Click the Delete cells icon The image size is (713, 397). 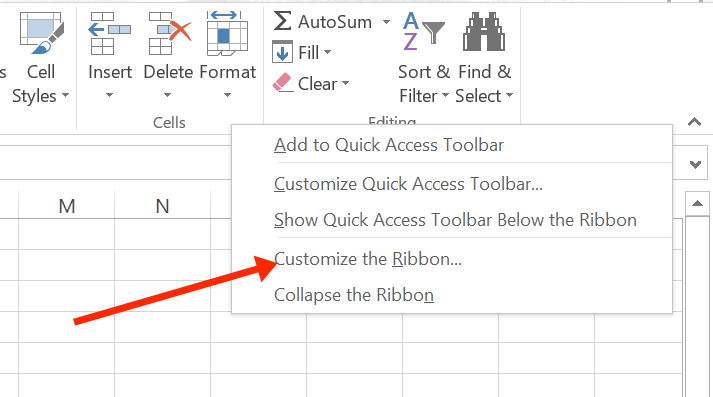169,33
